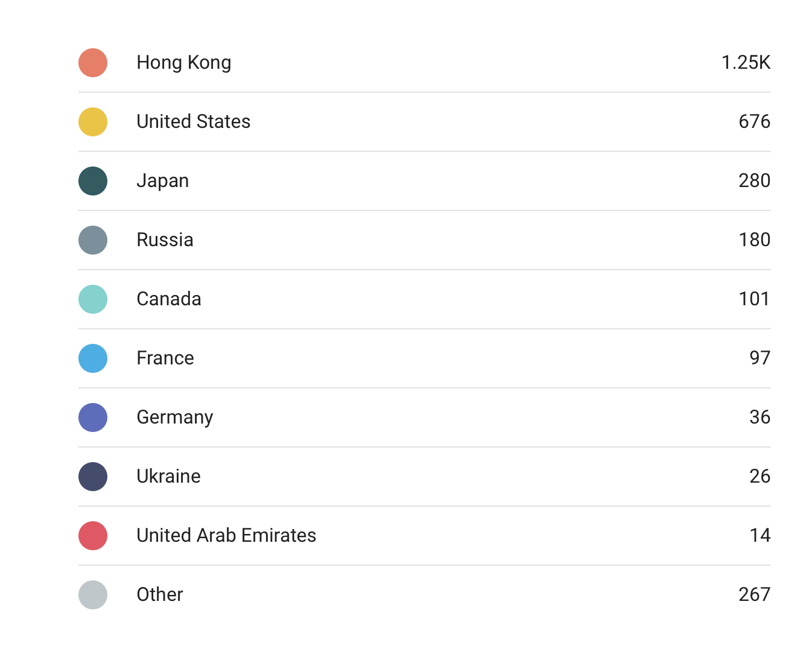Click the yellow United States color dot

point(93,122)
